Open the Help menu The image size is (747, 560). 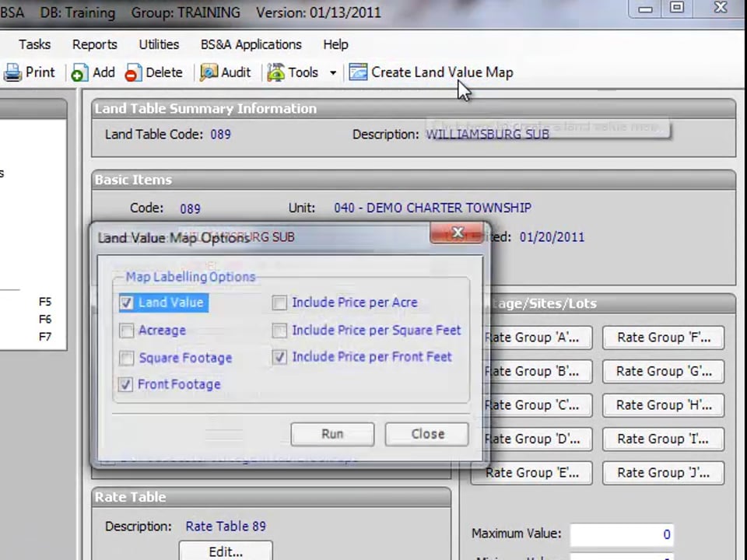click(335, 44)
